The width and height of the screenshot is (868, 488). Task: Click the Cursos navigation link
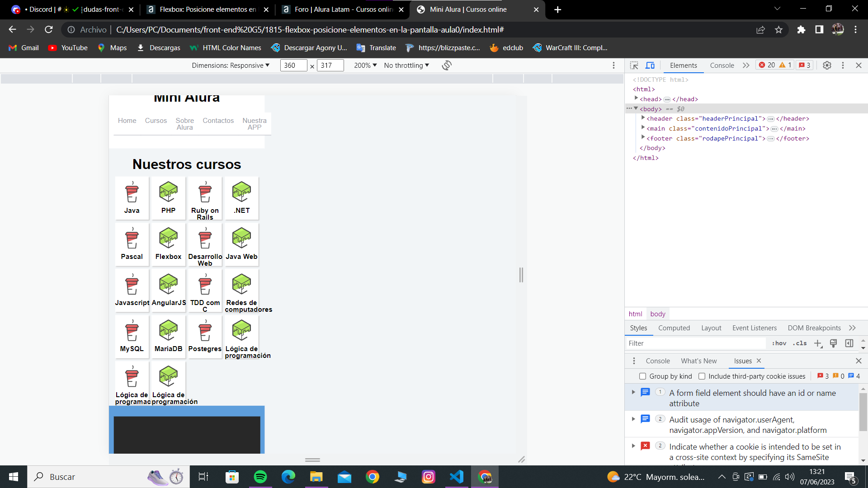[x=156, y=120]
